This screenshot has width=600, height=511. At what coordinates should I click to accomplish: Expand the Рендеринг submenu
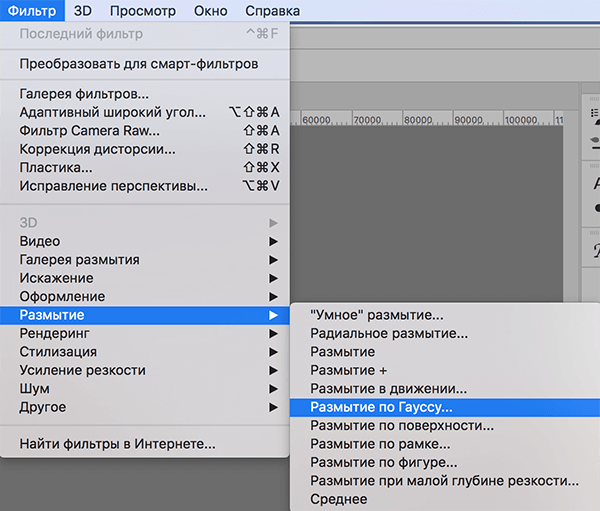[145, 333]
